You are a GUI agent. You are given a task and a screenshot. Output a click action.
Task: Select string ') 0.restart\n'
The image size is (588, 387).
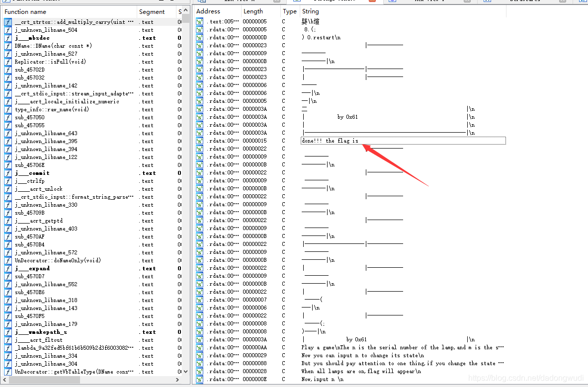point(321,37)
